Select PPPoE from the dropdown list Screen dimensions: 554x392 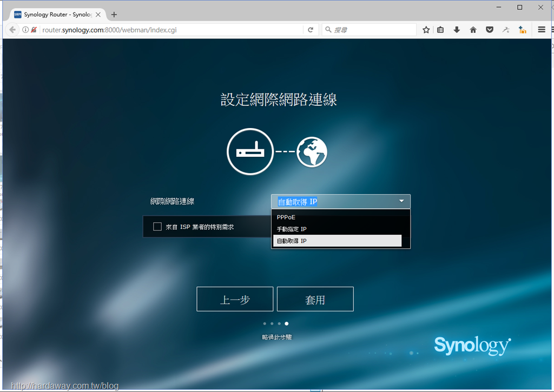click(338, 217)
